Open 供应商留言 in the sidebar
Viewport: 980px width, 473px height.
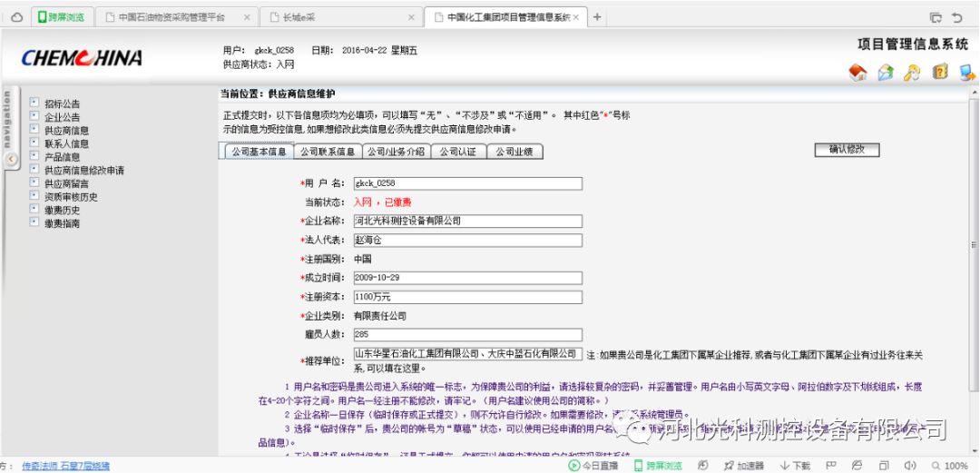click(66, 184)
